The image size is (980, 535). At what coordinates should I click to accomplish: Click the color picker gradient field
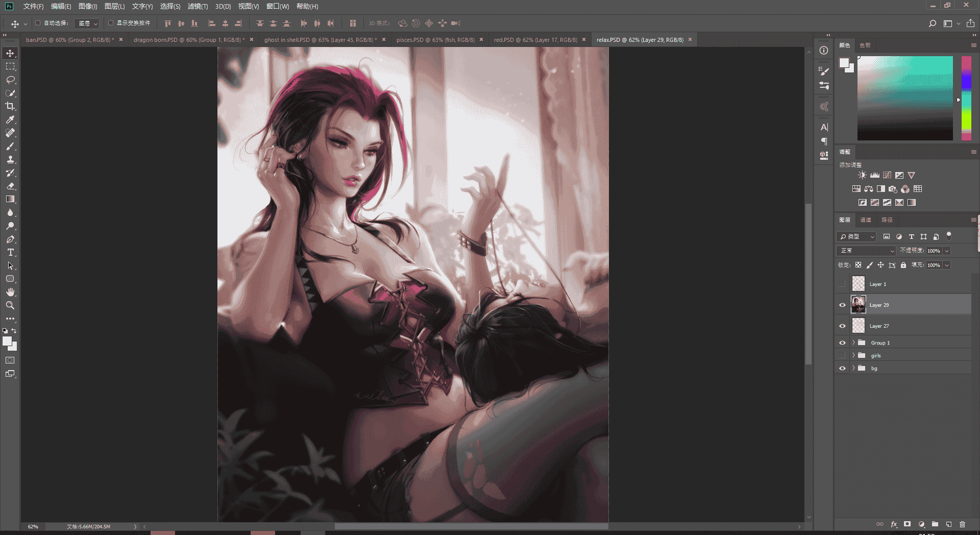[905, 98]
